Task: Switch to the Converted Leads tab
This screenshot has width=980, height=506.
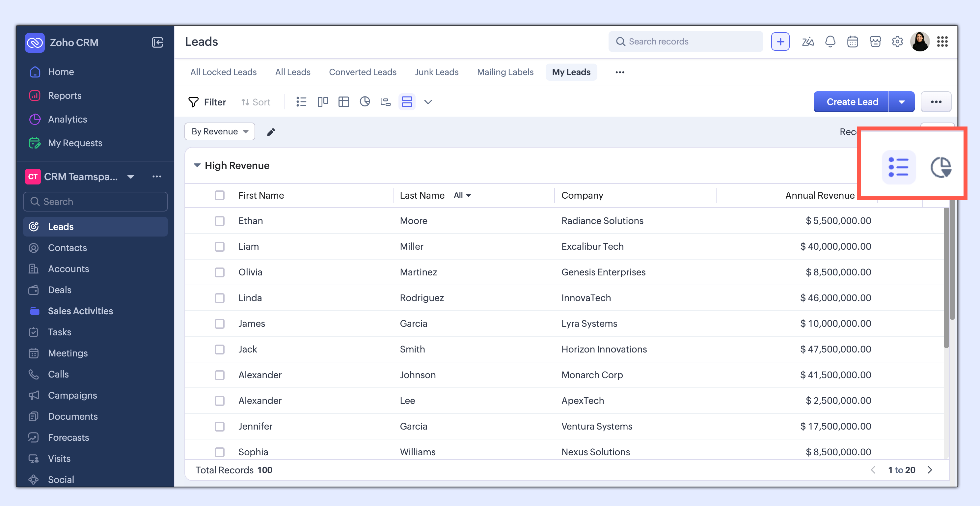Action: point(362,72)
